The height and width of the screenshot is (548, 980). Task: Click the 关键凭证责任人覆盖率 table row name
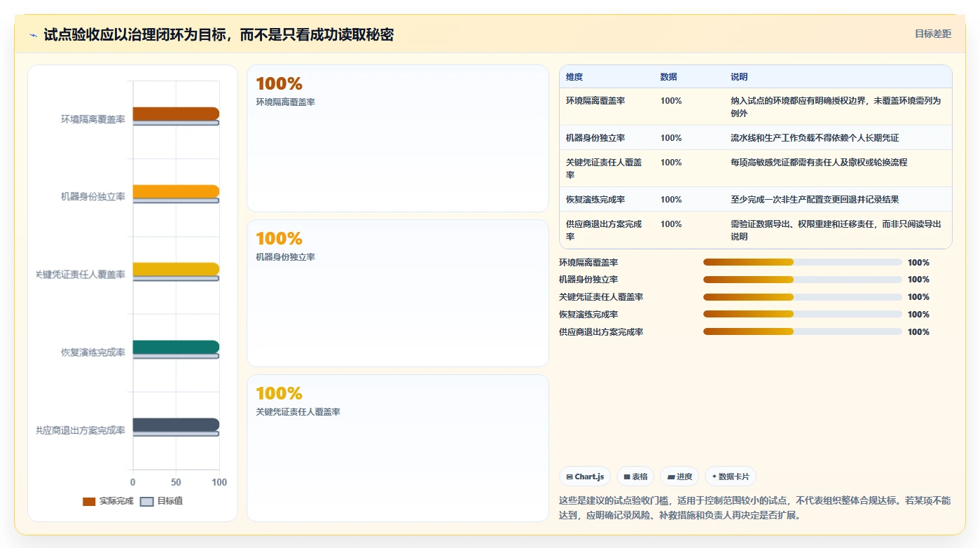(605, 168)
